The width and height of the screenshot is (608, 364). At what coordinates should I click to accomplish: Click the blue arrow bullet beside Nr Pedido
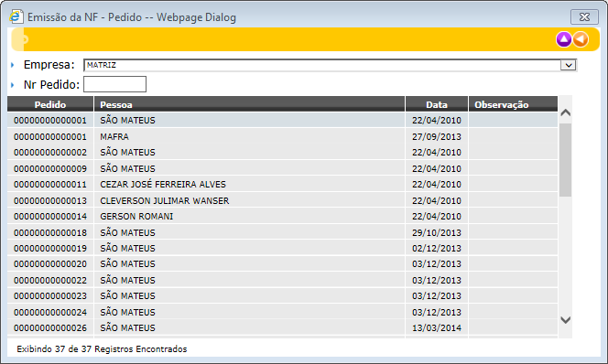point(13,85)
